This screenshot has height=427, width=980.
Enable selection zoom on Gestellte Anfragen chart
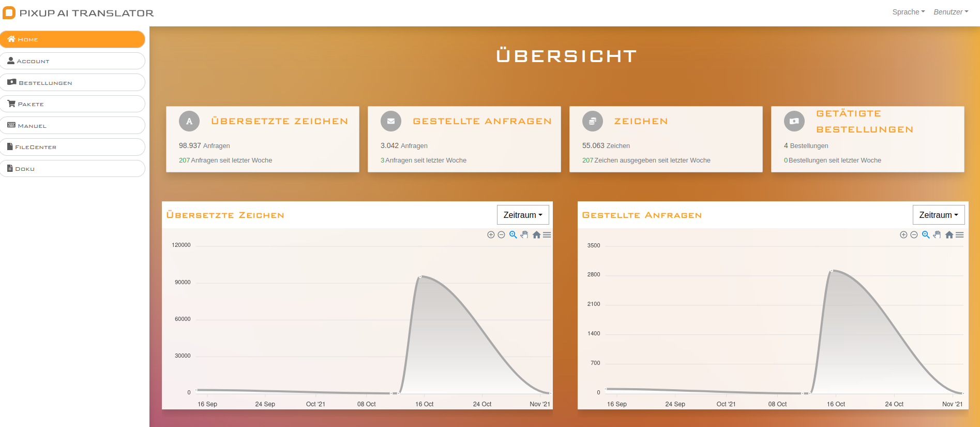tap(926, 235)
